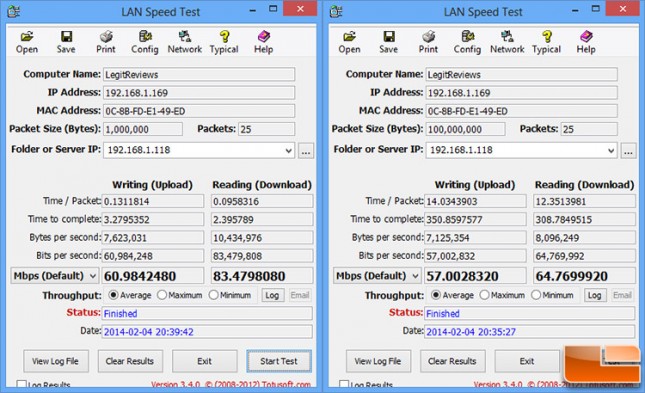
Task: Click Packets field in left window
Action: coord(267,129)
